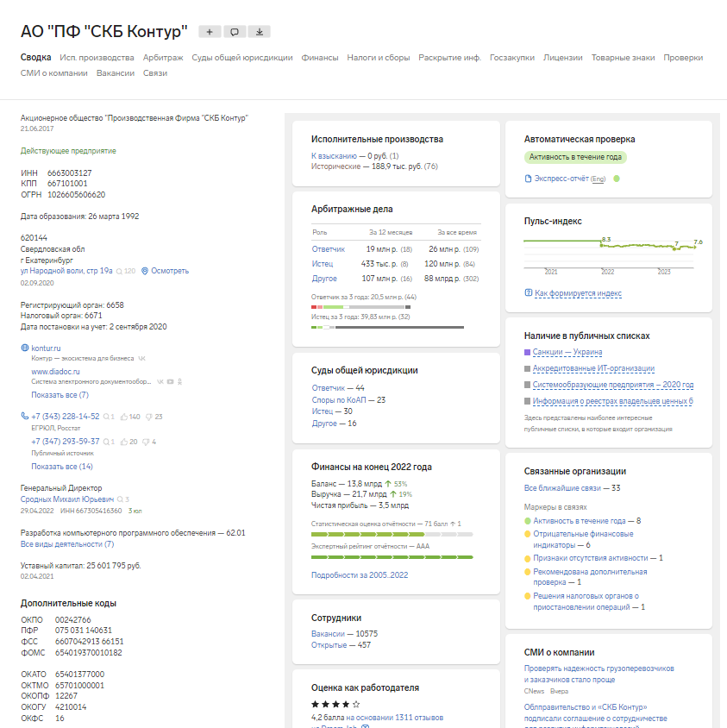Open Споры по КоАП link
The width and height of the screenshot is (727, 728).
tap(339, 399)
